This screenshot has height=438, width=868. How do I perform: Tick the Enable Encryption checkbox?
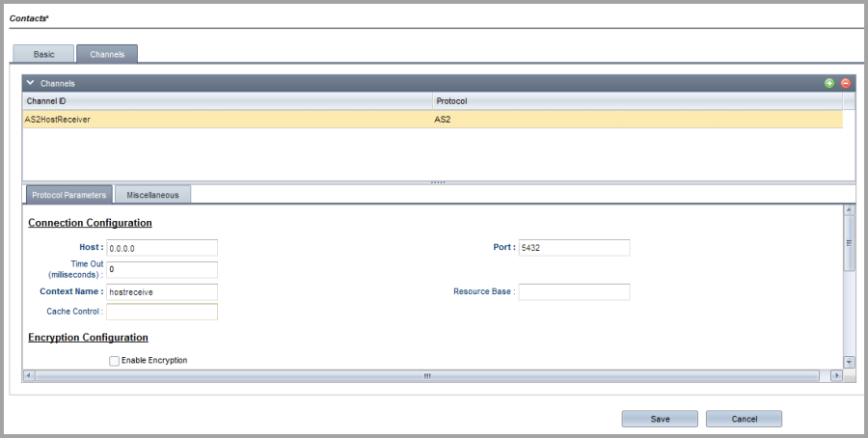coord(114,361)
